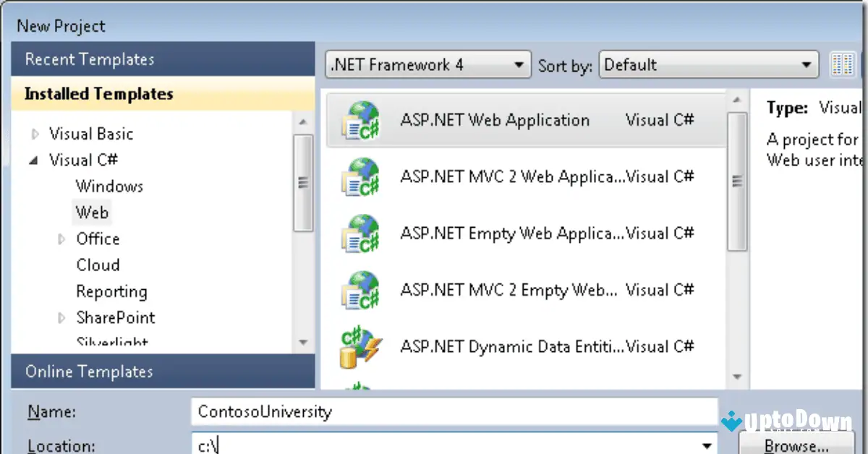Open the Location path dropdown arrow

pyautogui.click(x=707, y=445)
